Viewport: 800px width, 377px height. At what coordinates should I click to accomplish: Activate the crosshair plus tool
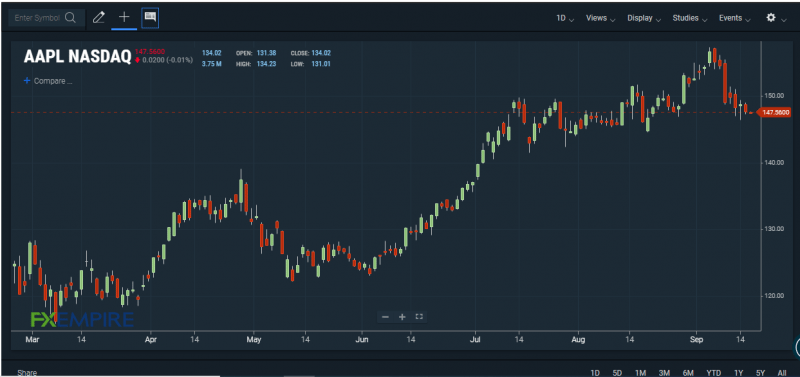click(x=124, y=17)
